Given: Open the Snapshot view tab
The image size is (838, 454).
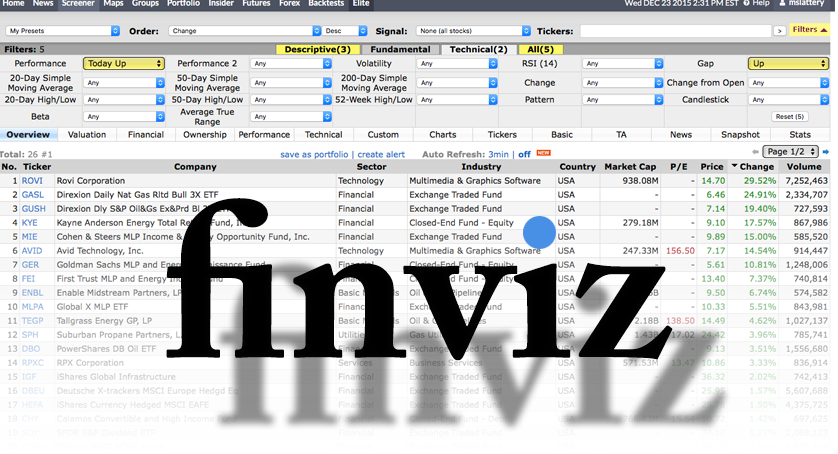Looking at the screenshot, I should pos(740,135).
